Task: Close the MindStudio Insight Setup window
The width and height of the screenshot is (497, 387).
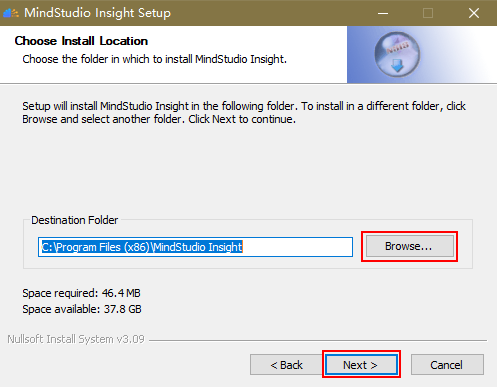Action: [474, 13]
